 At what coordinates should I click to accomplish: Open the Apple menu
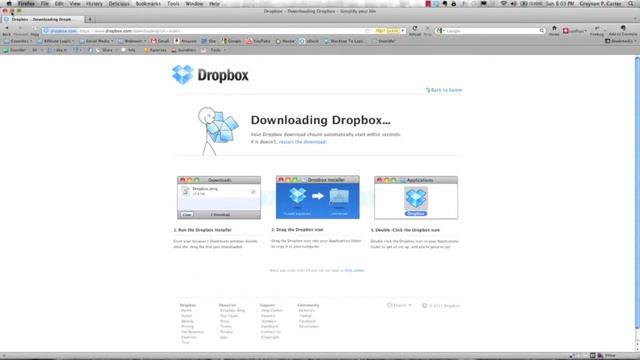[9, 4]
